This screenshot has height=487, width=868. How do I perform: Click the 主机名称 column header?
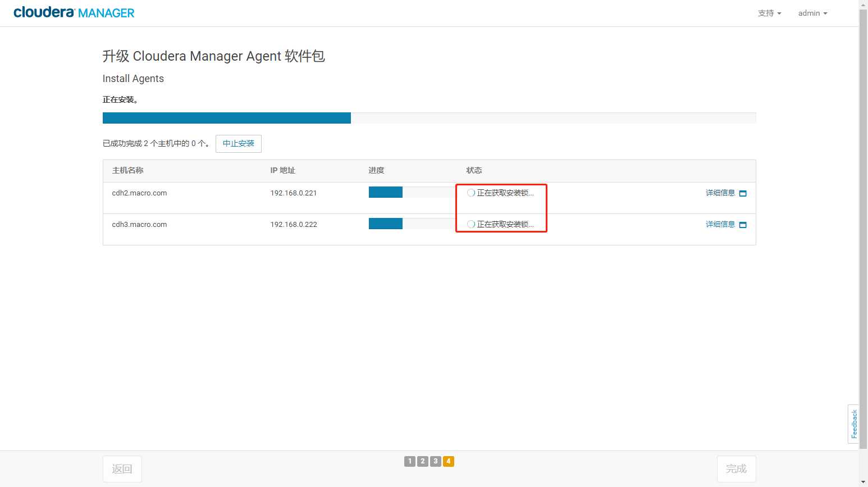coord(127,170)
